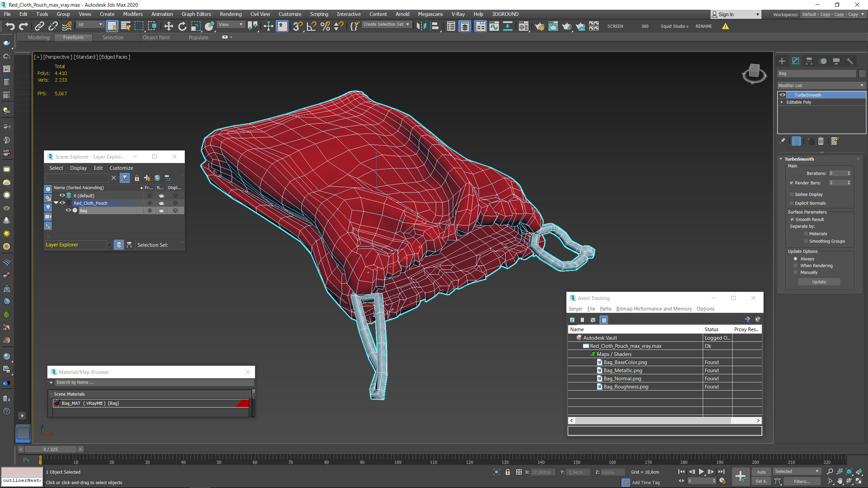This screenshot has width=868, height=488.
Task: Click the Pin Stack icon
Action: [x=783, y=141]
